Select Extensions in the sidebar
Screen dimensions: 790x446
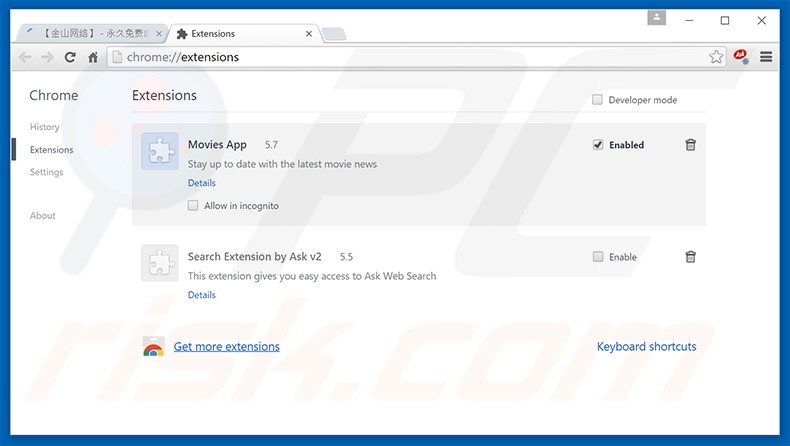pos(51,150)
